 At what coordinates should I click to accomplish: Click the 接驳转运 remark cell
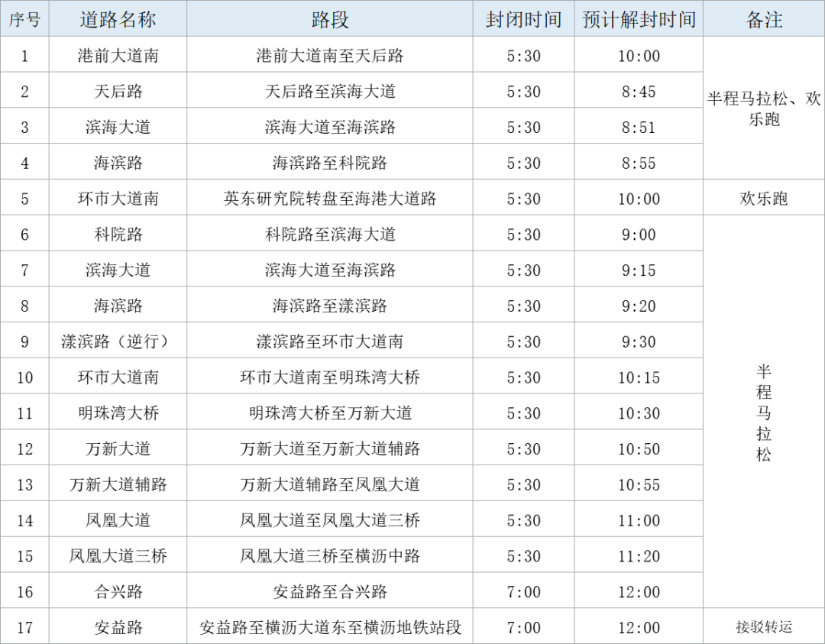click(764, 628)
